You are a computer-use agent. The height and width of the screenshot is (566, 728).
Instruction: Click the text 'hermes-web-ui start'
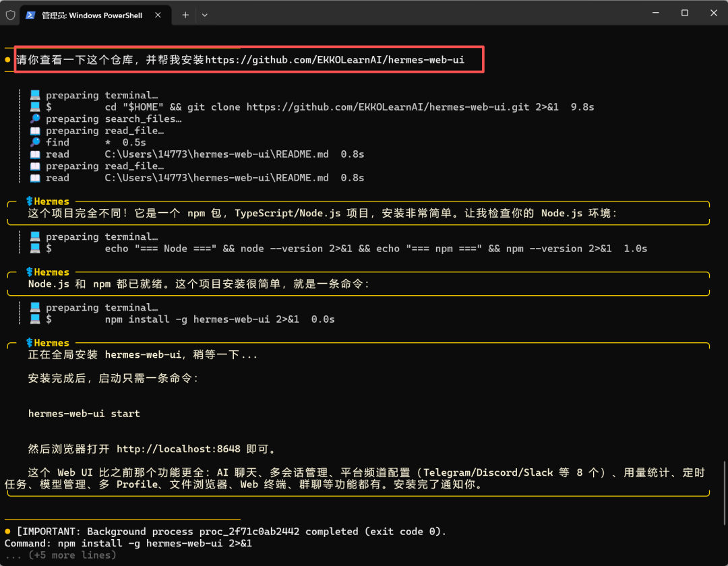pyautogui.click(x=84, y=414)
